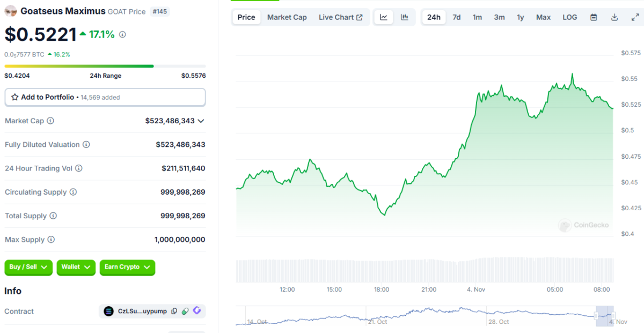The height and width of the screenshot is (333, 644).
Task: Click the $0.5576 range high value
Action: click(x=193, y=76)
